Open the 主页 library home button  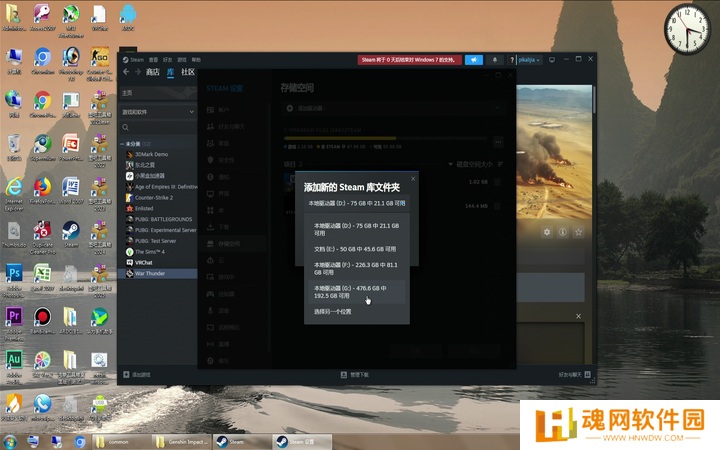click(x=158, y=93)
